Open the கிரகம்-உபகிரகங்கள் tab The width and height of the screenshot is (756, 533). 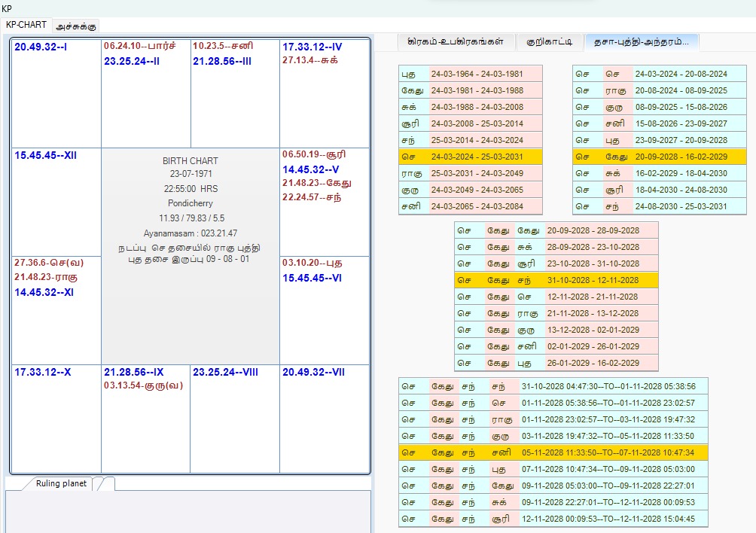click(456, 42)
